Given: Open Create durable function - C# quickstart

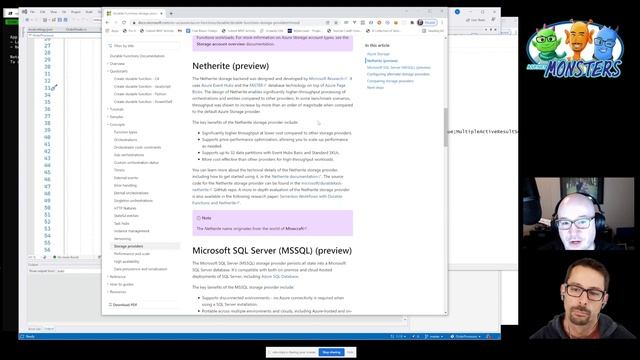Looking at the screenshot, I should 136,79.
